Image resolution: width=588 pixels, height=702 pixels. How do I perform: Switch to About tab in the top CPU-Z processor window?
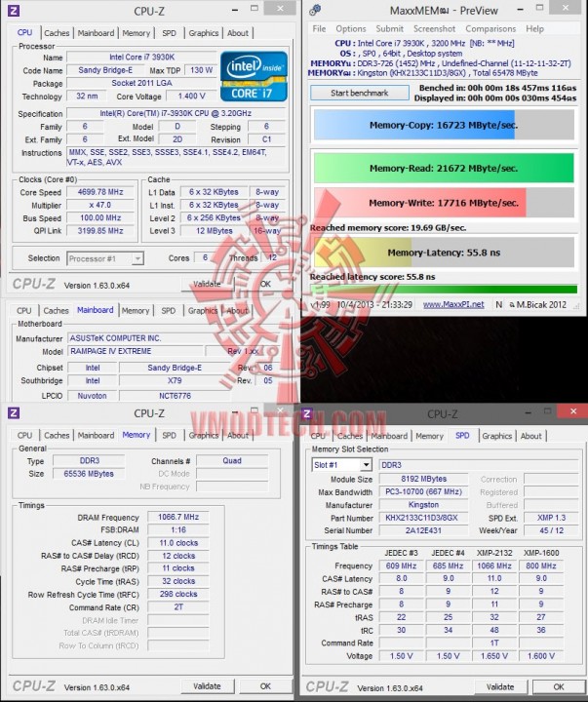[x=237, y=33]
